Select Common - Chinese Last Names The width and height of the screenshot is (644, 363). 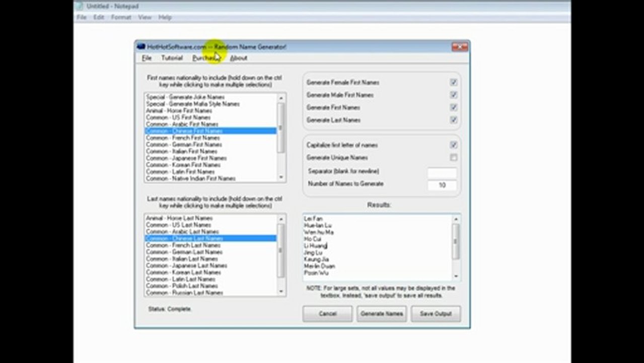(x=210, y=238)
